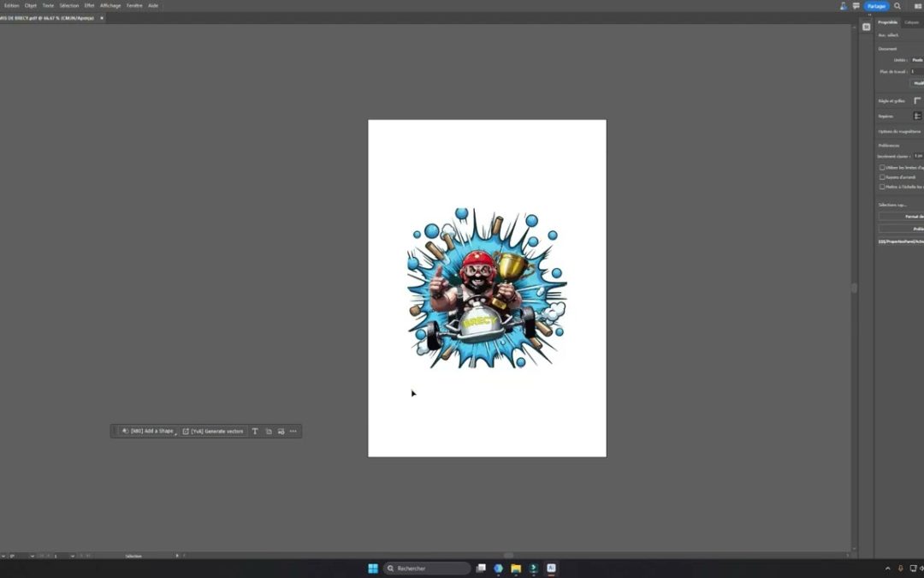Open the Edition menu
This screenshot has width=924, height=578.
[x=12, y=5]
